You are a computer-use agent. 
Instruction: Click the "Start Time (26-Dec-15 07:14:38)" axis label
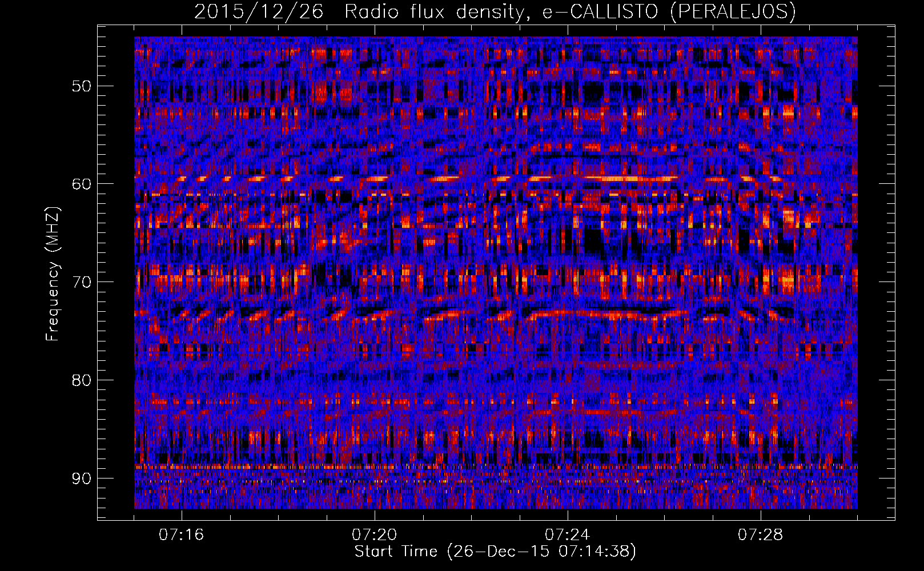[x=495, y=552]
